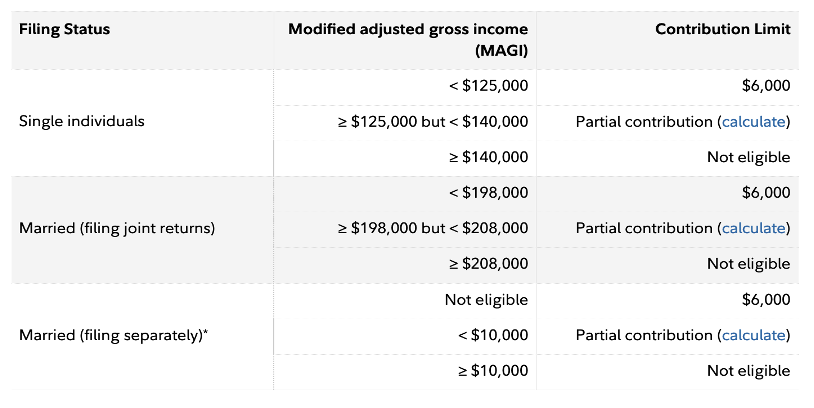Click the < $125,000 income cell
The image size is (814, 408).
[488, 86]
